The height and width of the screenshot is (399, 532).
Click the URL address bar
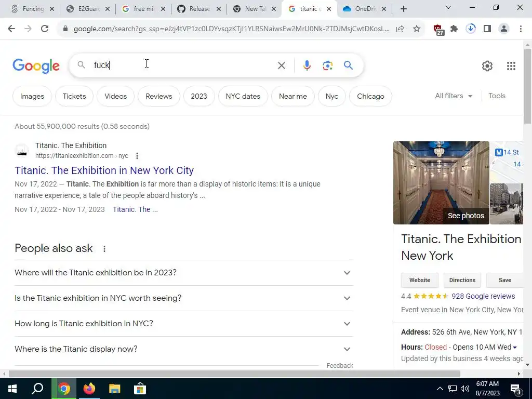tap(231, 29)
